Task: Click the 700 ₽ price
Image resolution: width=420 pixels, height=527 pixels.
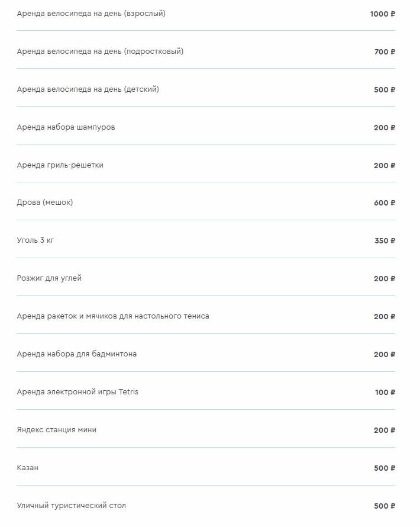Action: pos(385,52)
